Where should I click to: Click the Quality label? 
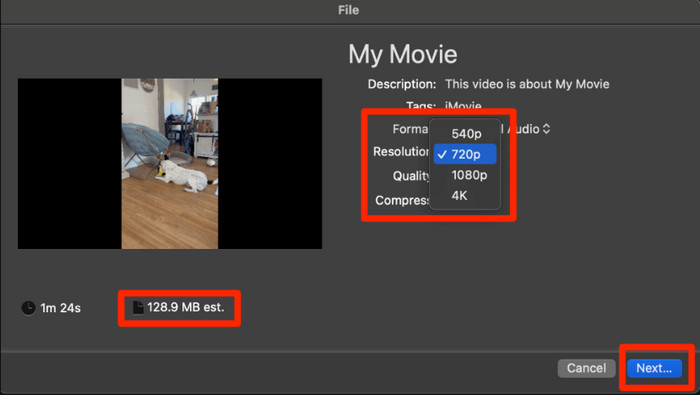tap(411, 176)
